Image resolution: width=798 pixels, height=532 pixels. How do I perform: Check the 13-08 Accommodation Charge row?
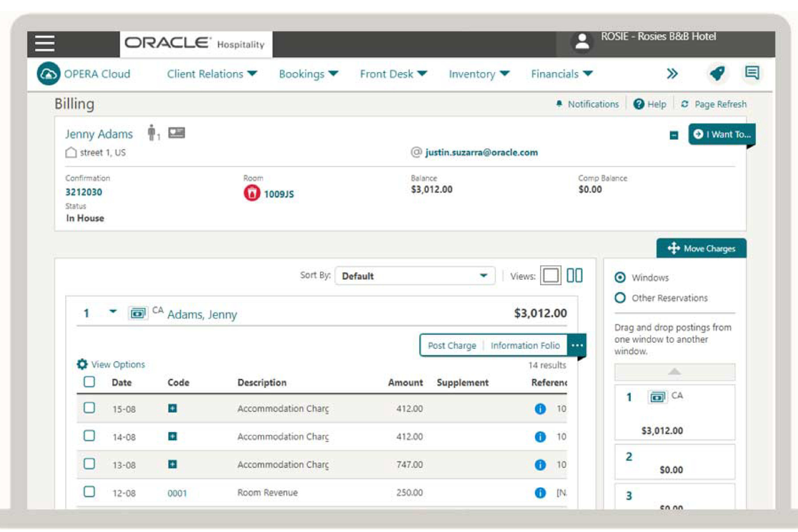click(x=90, y=464)
